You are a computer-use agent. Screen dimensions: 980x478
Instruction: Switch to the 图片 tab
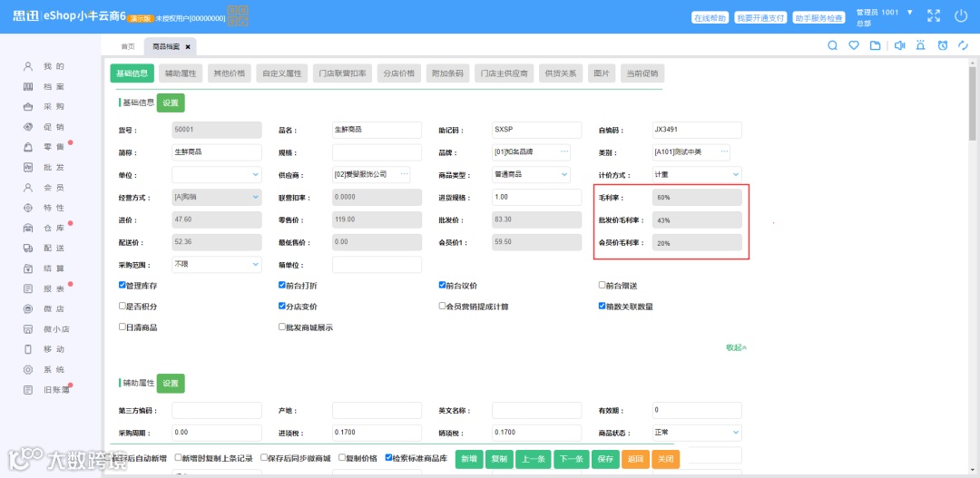click(602, 73)
